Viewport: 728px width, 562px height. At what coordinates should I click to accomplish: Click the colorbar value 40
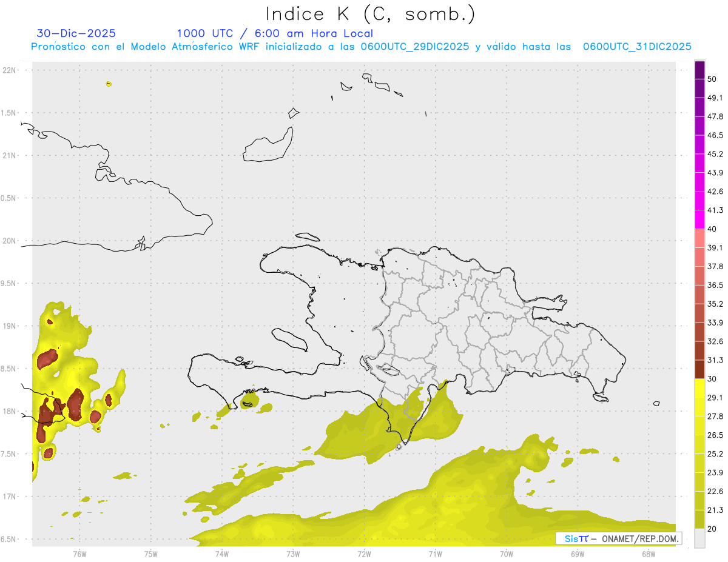tap(713, 229)
